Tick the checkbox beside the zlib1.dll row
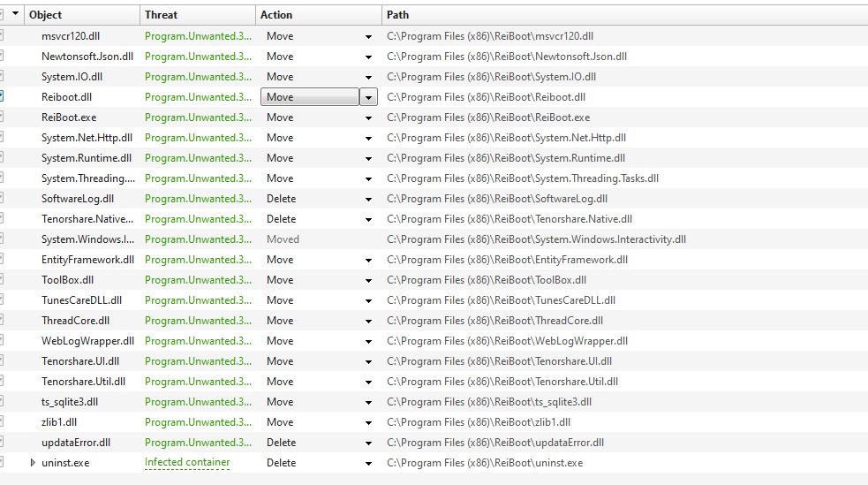Screen dimensions: 868x485 2,422
